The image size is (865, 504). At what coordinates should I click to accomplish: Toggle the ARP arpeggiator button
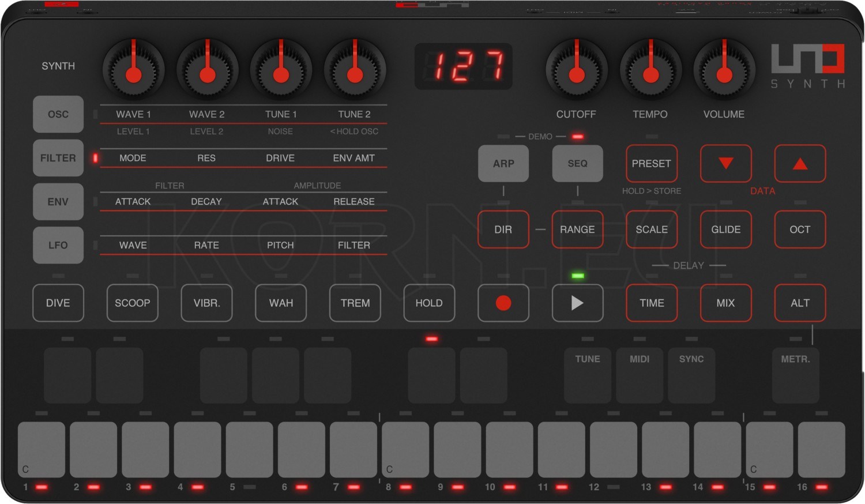(503, 164)
